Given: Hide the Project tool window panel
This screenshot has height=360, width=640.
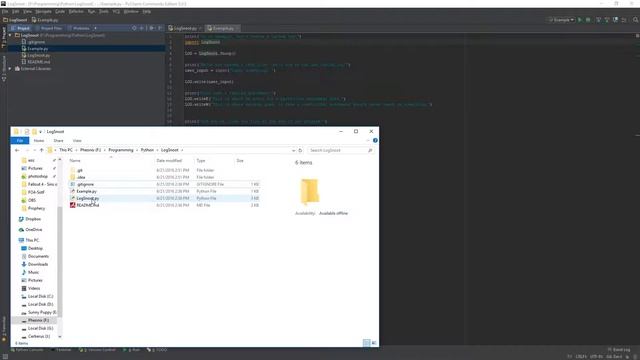Looking at the screenshot, I should pos(160,28).
